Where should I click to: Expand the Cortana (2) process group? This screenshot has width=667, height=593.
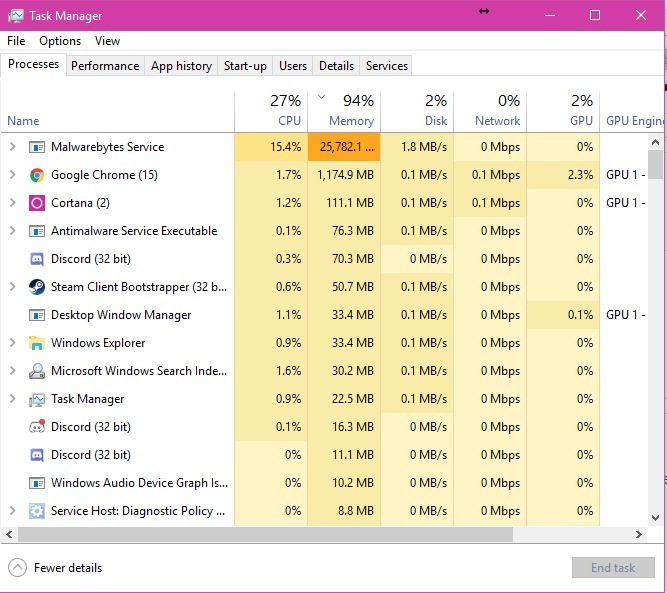12,203
